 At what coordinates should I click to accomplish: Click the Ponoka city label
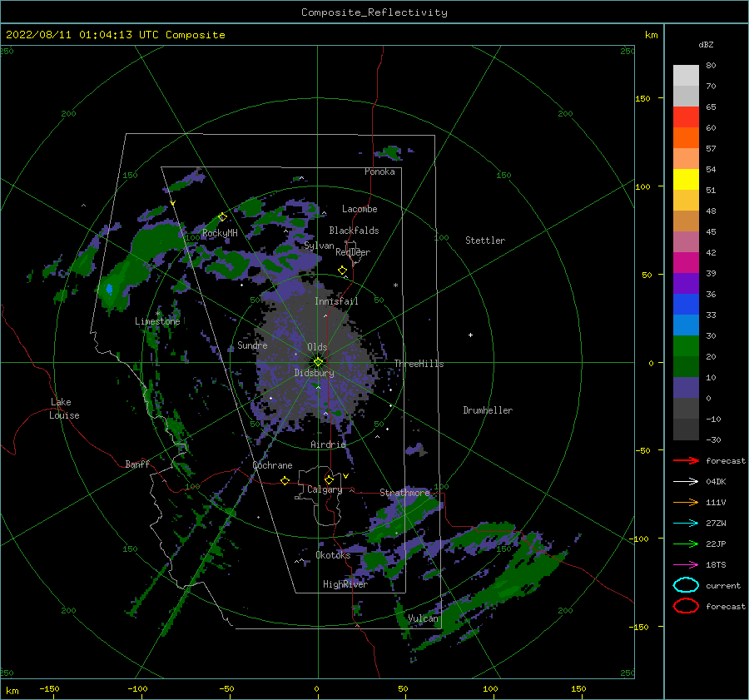(x=379, y=171)
